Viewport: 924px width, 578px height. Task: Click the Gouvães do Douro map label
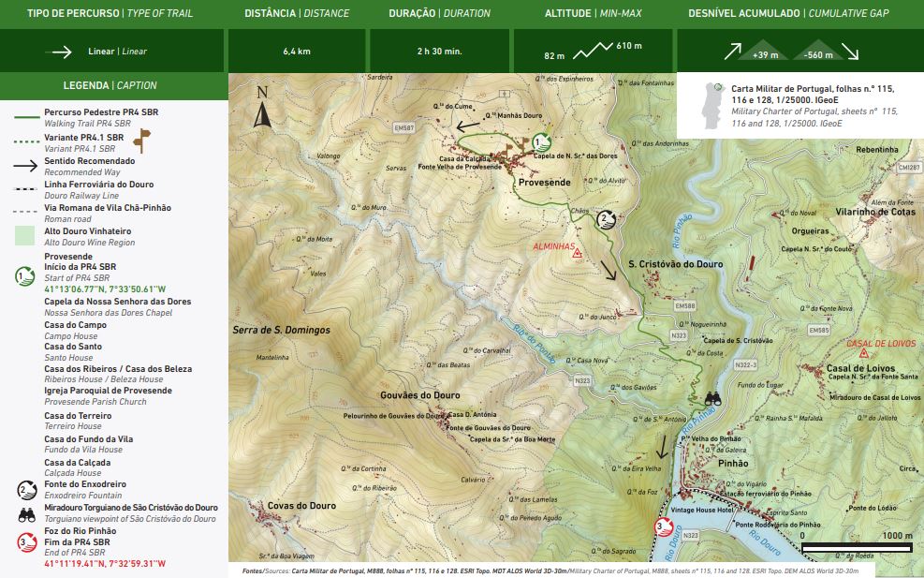coord(419,395)
